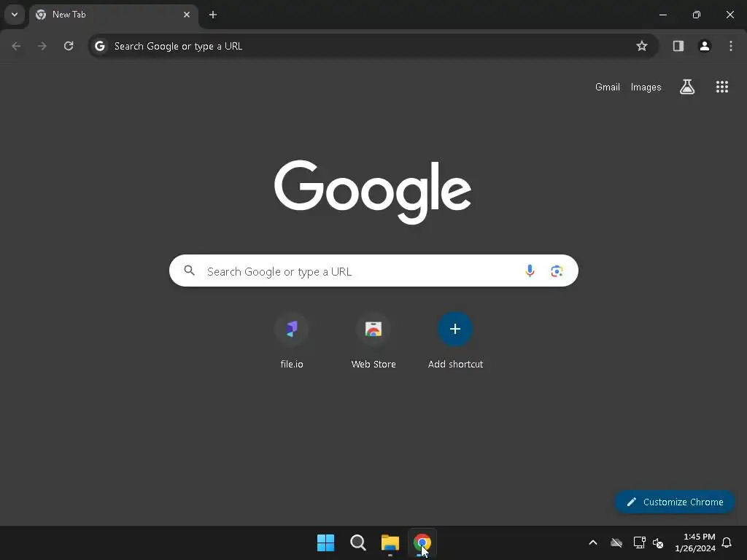The image size is (747, 560).
Task: Open the Chrome profile avatar menu
Action: [x=705, y=46]
